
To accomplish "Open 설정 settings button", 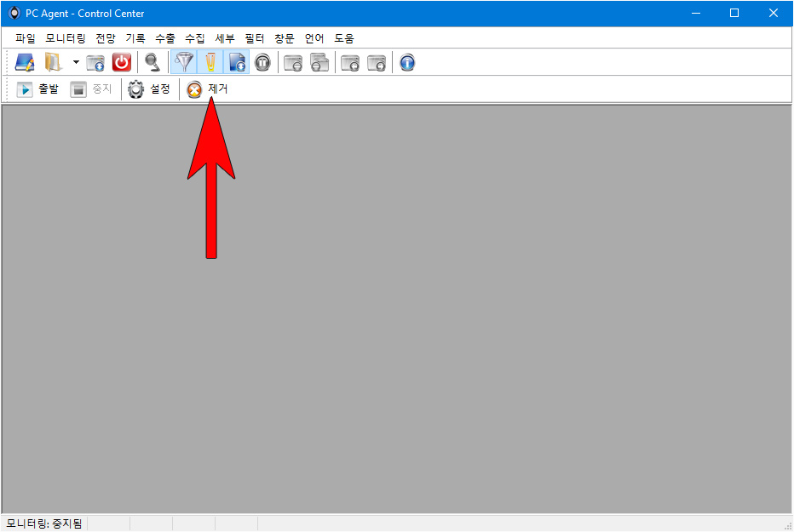I will pos(149,89).
